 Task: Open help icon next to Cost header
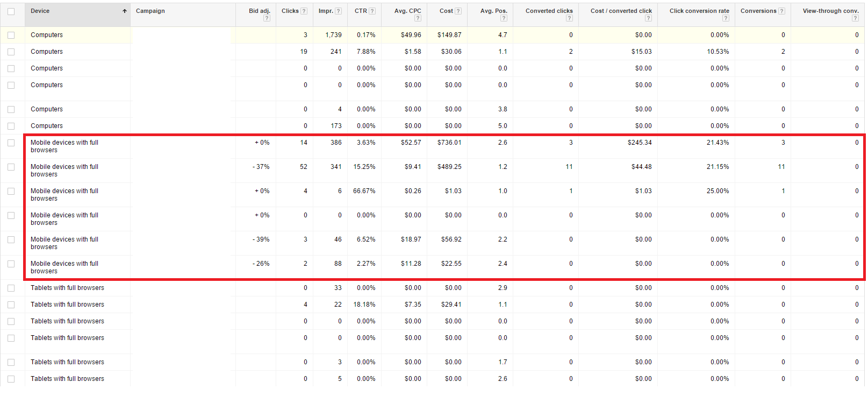458,11
